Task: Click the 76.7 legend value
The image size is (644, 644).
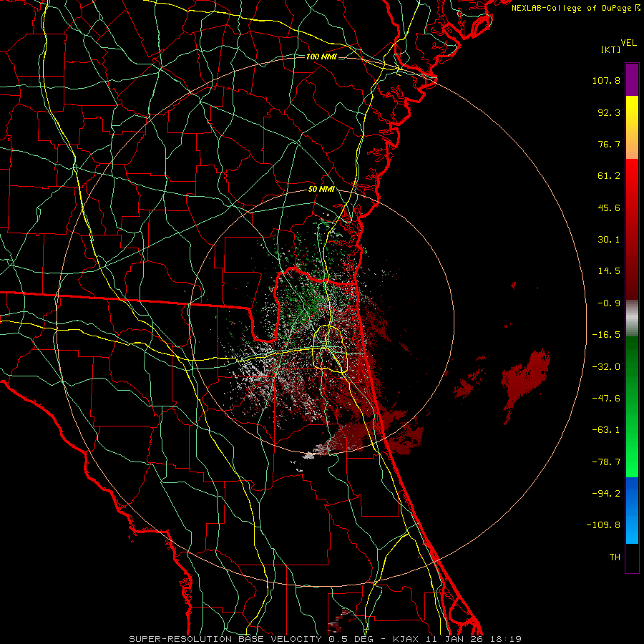Action: coord(609,144)
